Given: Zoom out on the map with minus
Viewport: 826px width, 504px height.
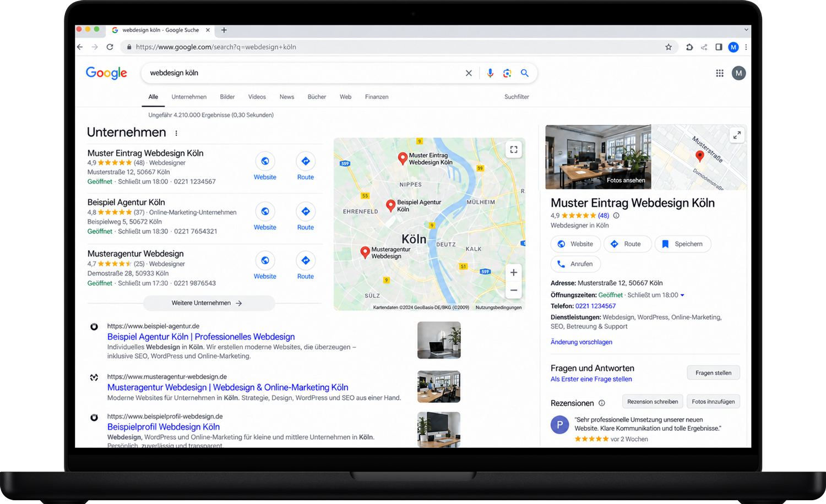Looking at the screenshot, I should point(514,290).
